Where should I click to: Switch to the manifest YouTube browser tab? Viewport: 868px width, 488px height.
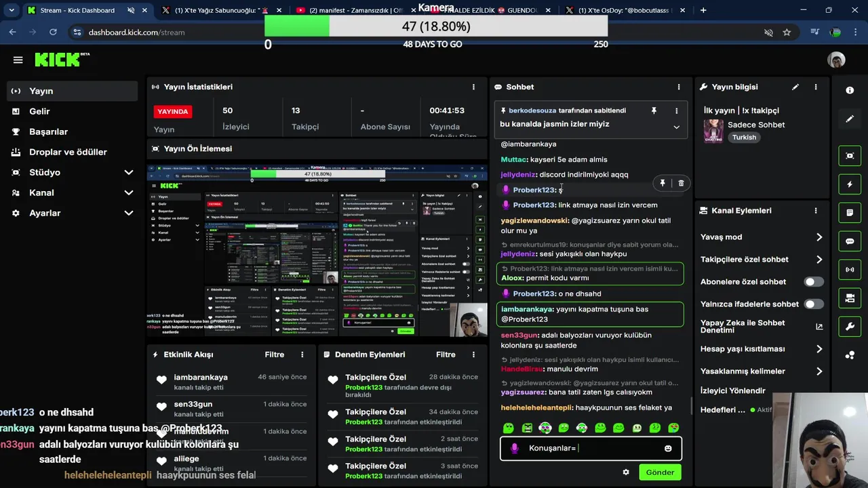(356, 10)
